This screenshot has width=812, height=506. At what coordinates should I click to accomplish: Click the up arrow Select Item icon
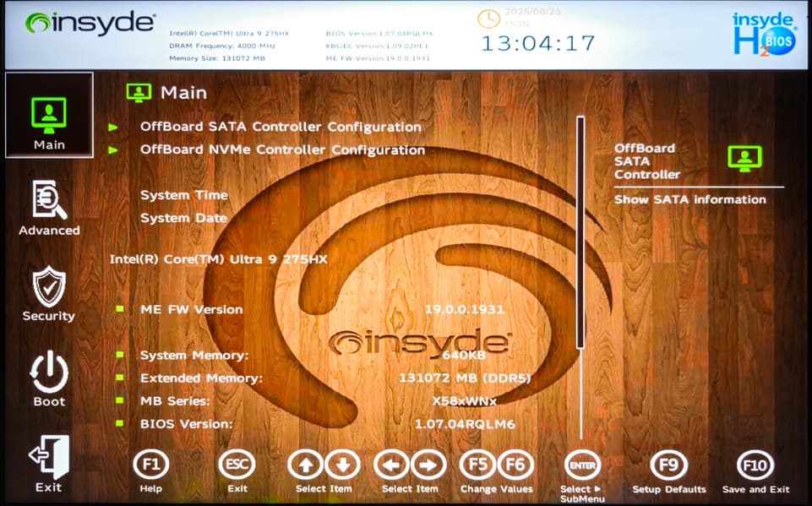pos(306,465)
